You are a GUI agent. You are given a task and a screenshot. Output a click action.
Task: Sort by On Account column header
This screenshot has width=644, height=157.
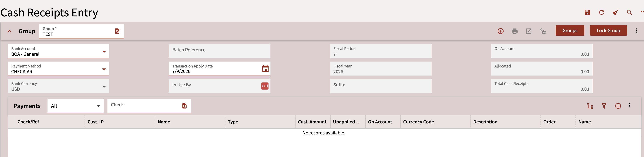pyautogui.click(x=383, y=122)
